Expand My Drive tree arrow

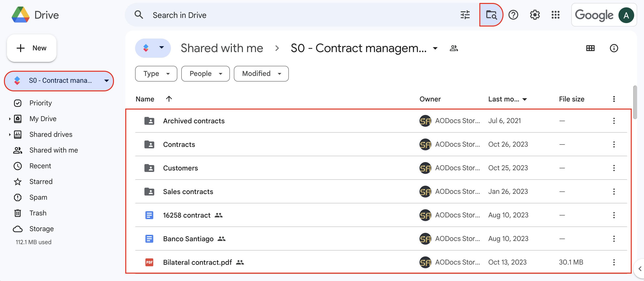click(10, 119)
